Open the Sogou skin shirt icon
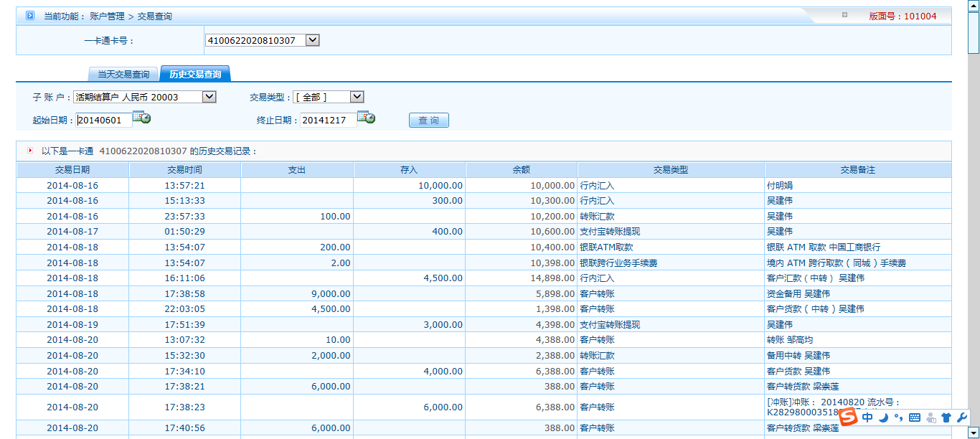The image size is (980, 439). pos(946,417)
